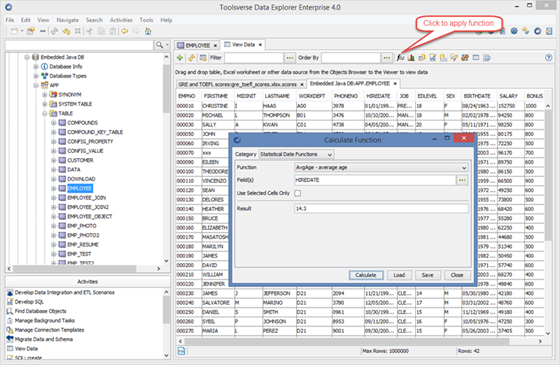
Task: Open the Function dropdown showing AvgAge
Action: (x=381, y=168)
